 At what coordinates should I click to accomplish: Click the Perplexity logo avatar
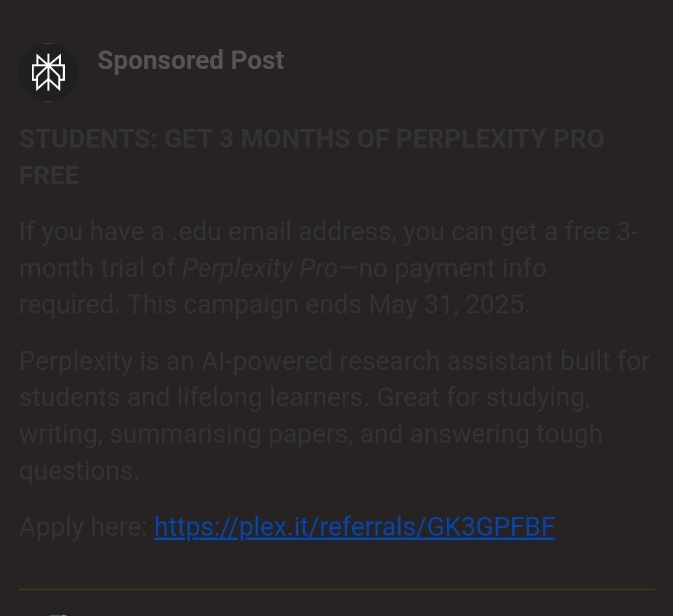tap(48, 72)
